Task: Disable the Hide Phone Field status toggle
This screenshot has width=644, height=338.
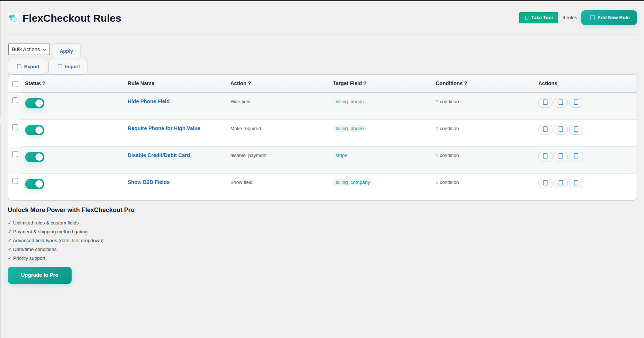Action: point(34,103)
